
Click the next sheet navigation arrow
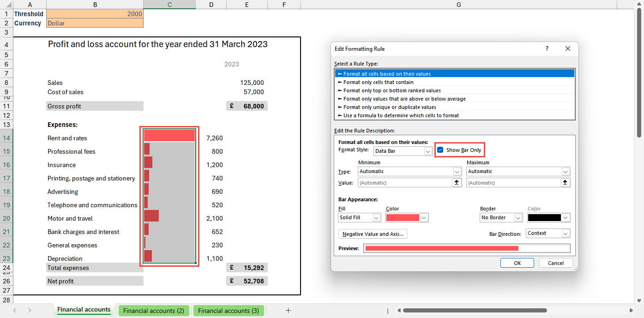(x=30, y=311)
